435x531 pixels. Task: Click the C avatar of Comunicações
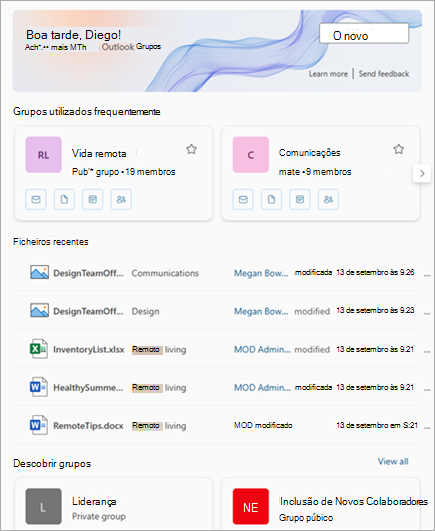(251, 155)
